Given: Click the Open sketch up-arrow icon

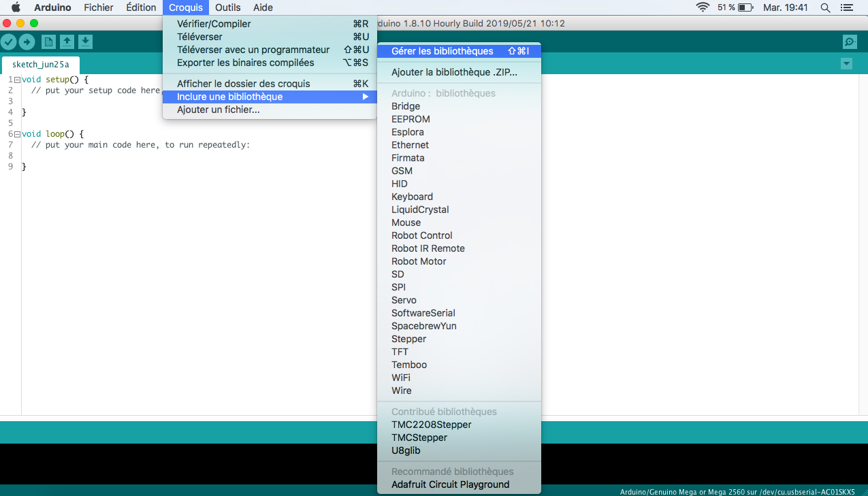Looking at the screenshot, I should [67, 42].
